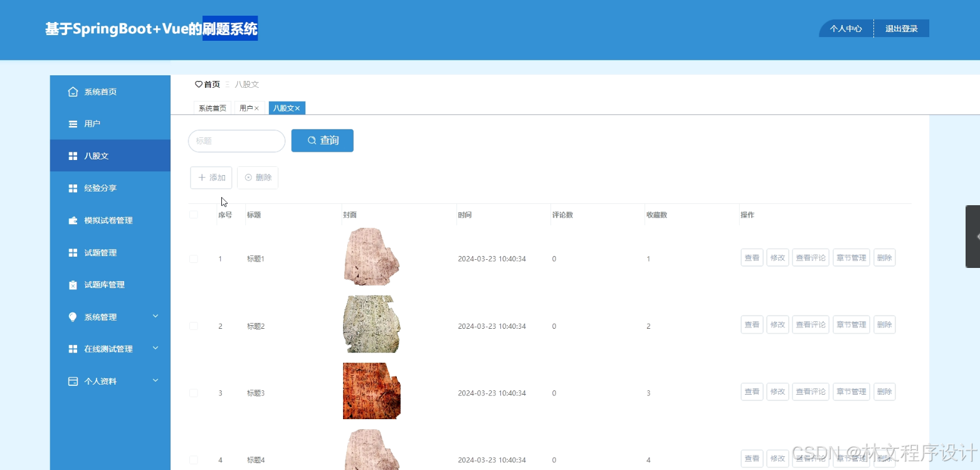Image resolution: width=980 pixels, height=470 pixels.
Task: Click the 八股文 grid icon in sidebar
Action: tap(72, 155)
